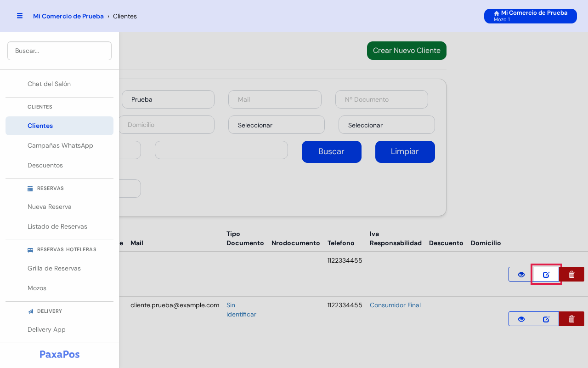Click Crear Nuevo Cliente button

407,51
